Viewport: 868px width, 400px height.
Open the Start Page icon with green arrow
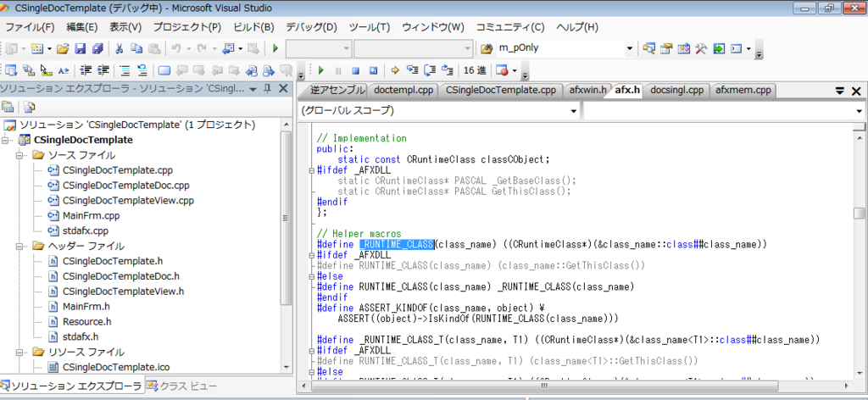(x=719, y=48)
